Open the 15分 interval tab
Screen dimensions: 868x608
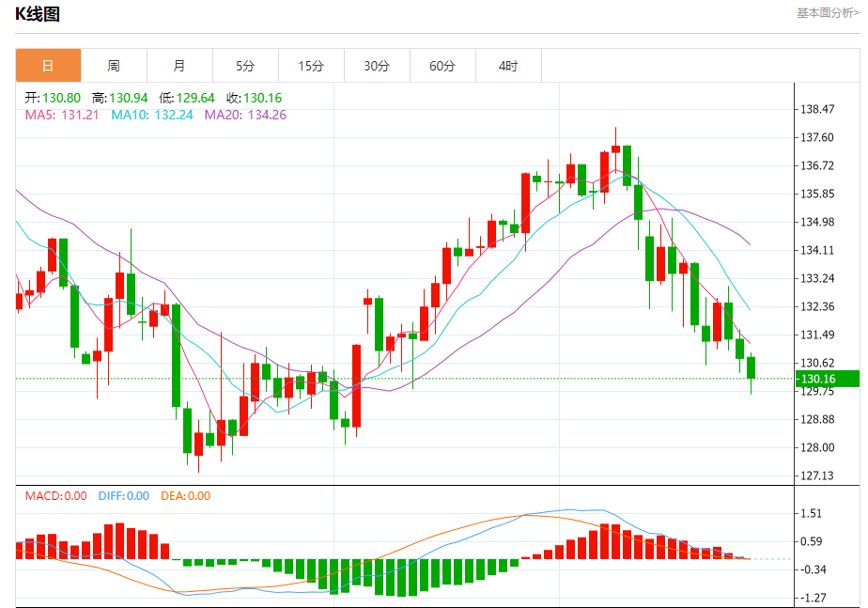tap(311, 66)
